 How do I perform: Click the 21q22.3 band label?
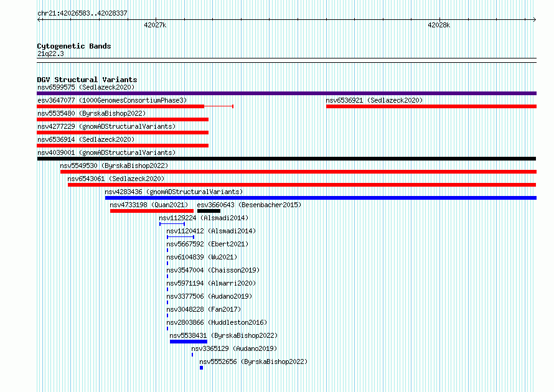pos(50,54)
